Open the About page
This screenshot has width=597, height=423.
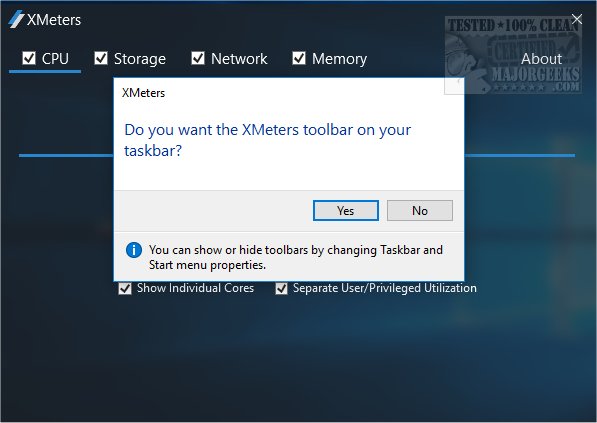click(541, 59)
